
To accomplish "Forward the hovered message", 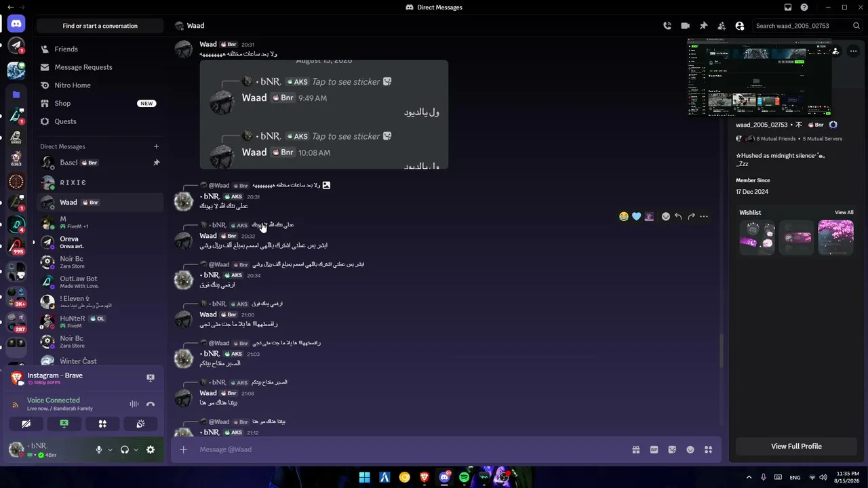I will click(x=691, y=216).
